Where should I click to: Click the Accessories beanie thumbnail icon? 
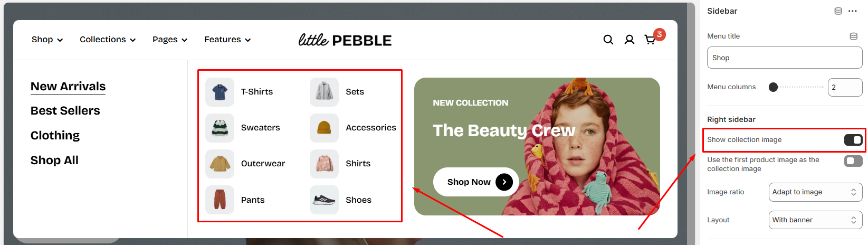click(324, 128)
